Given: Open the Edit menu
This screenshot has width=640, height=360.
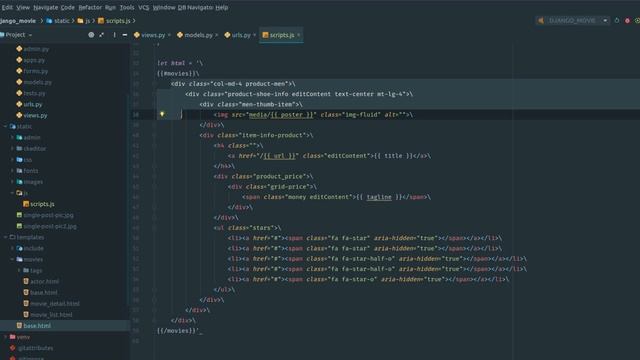Looking at the screenshot, I should [7, 7].
